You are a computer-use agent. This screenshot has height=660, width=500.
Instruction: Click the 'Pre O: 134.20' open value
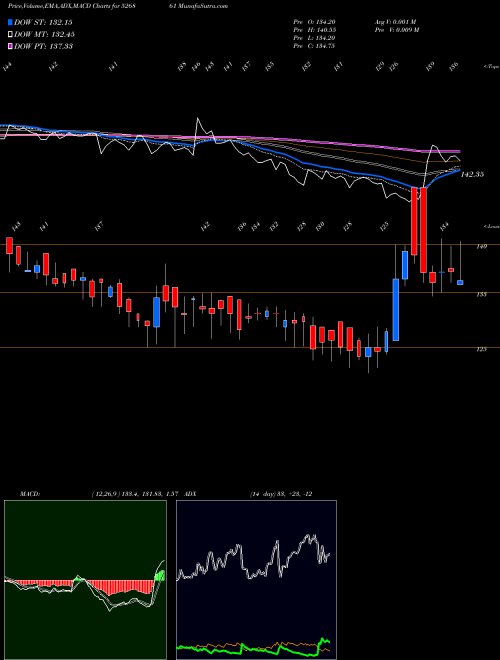314,22
